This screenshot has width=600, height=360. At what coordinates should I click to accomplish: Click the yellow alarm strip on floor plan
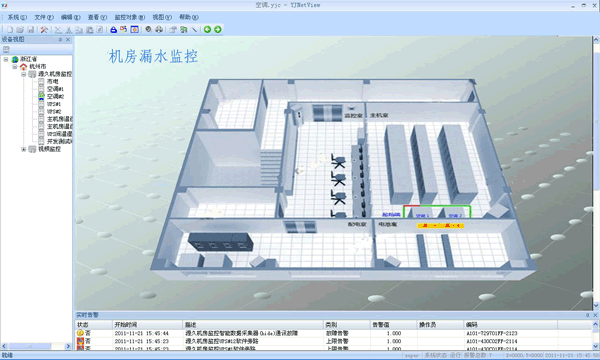440,226
